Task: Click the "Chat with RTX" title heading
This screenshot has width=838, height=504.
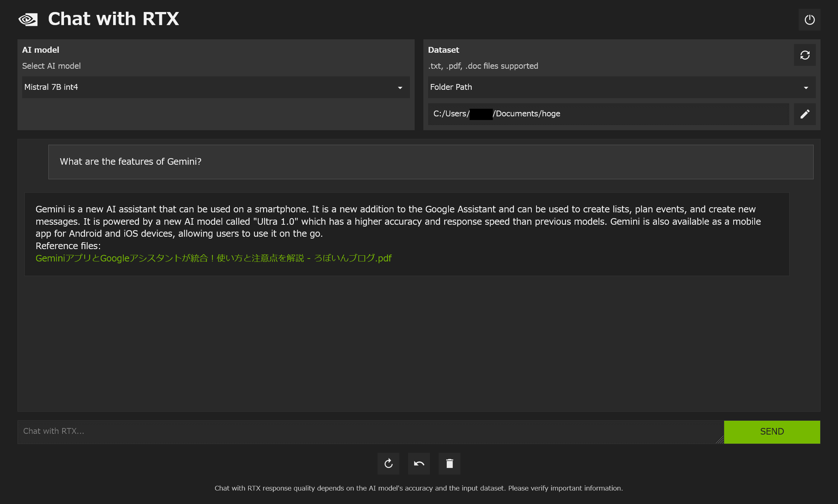Action: [x=113, y=19]
